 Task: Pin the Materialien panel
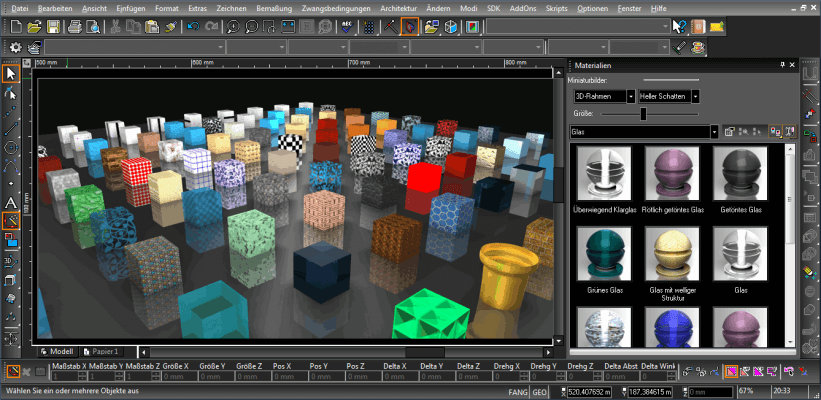pyautogui.click(x=783, y=65)
